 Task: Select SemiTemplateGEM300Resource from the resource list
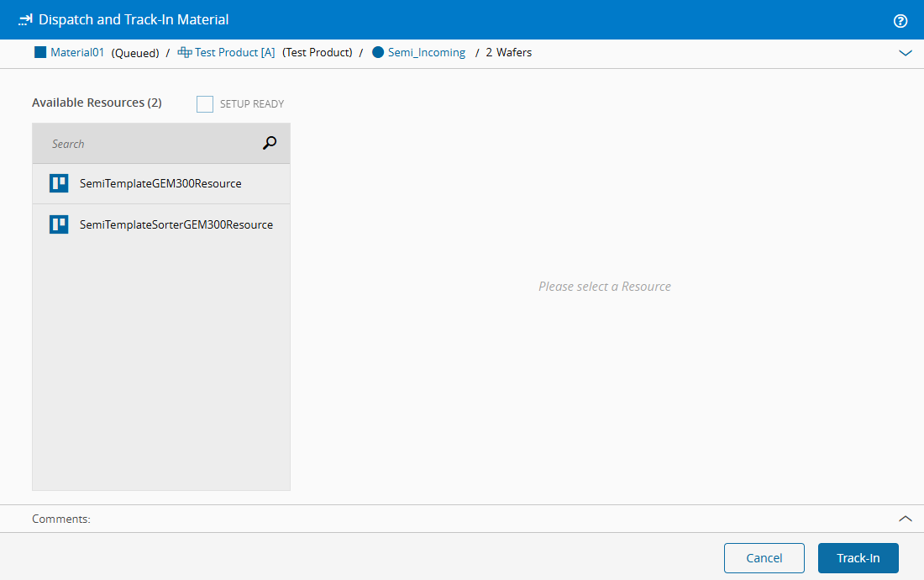[x=160, y=183]
